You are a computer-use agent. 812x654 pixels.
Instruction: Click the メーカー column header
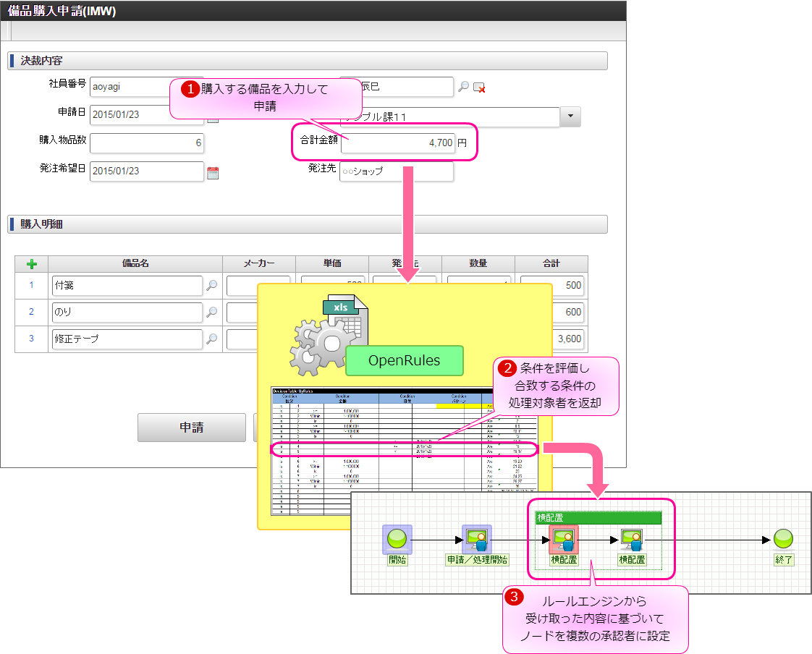coord(259,263)
